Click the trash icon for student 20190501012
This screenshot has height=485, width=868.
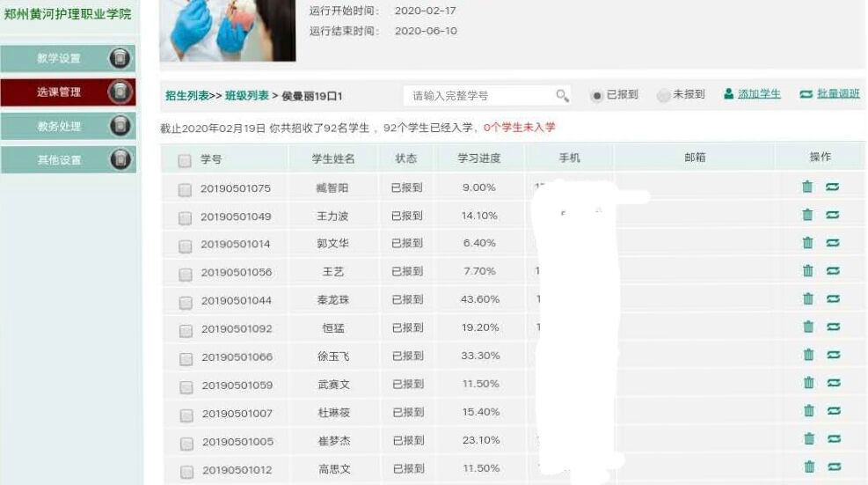[x=809, y=467]
